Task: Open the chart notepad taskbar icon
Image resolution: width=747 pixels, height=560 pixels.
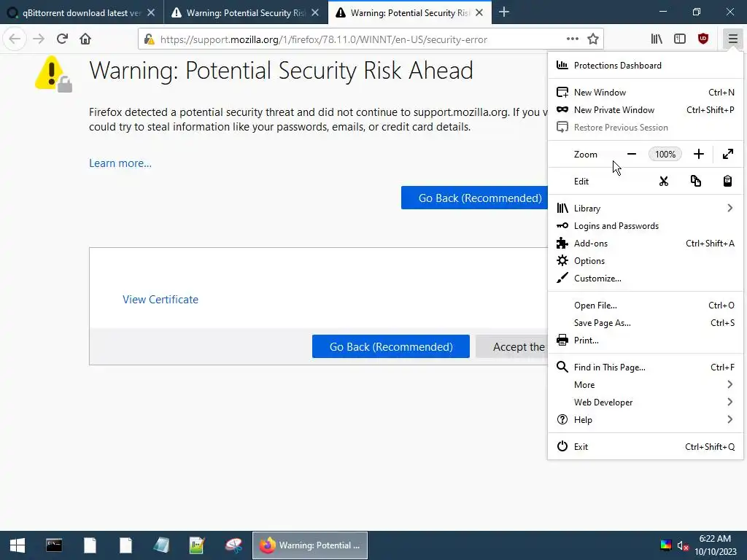Action: 197,545
